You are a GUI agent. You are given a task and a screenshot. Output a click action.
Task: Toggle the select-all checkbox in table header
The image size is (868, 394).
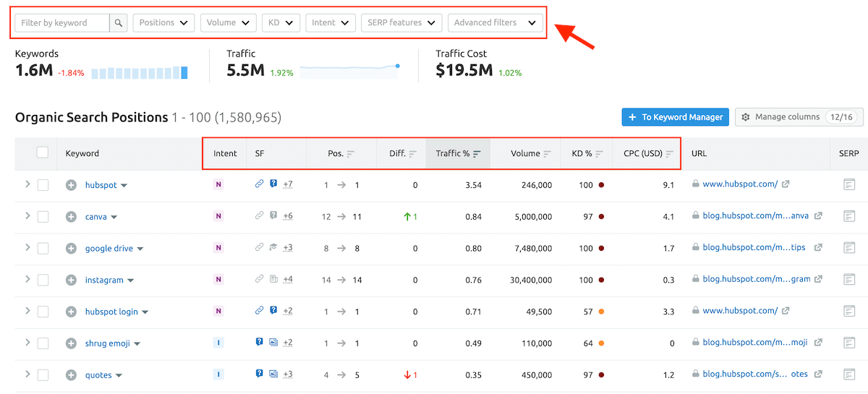tap(43, 153)
